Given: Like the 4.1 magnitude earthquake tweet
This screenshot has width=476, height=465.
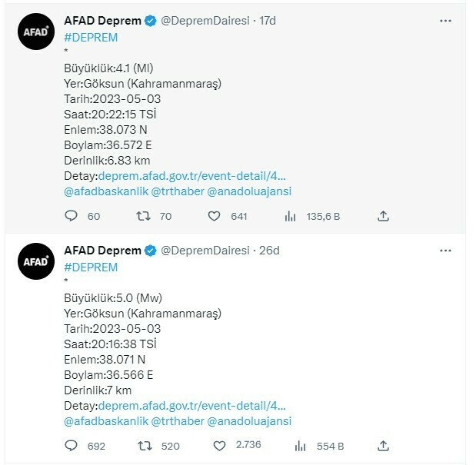Looking at the screenshot, I should [x=215, y=217].
